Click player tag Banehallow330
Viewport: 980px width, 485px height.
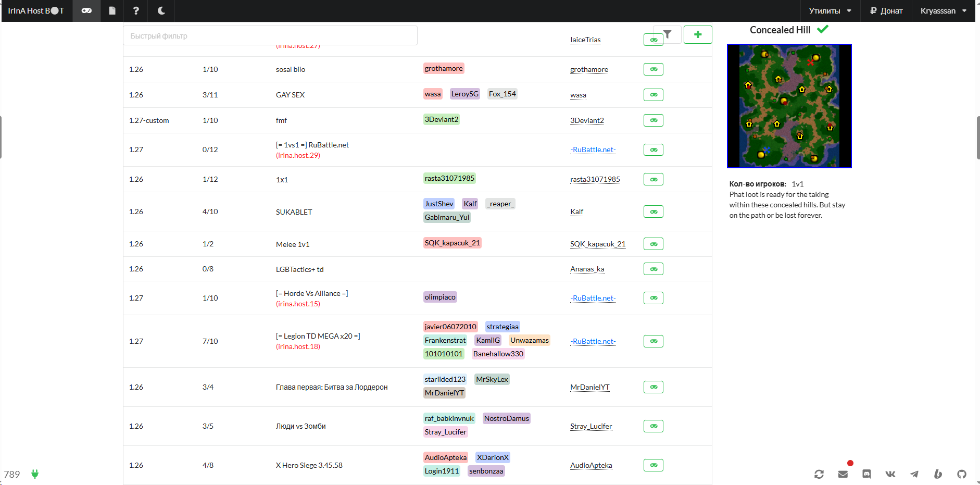click(498, 354)
